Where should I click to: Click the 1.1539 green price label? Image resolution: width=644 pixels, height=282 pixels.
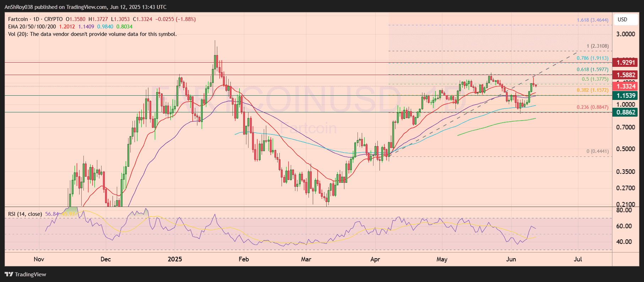click(x=626, y=96)
